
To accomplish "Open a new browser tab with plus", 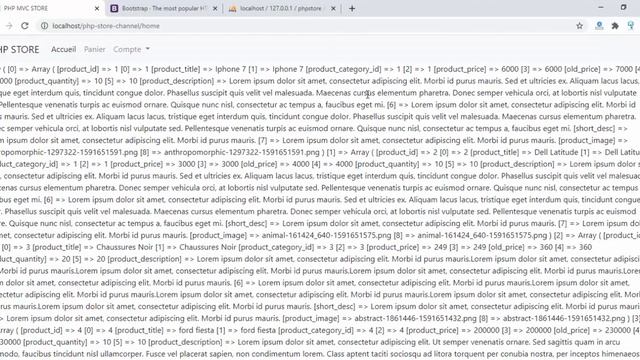I will pos(352,8).
